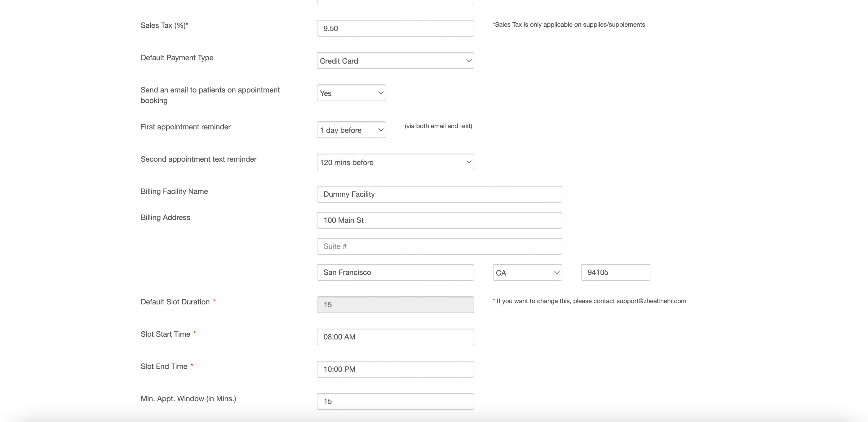868x422 pixels.
Task: Click the Billing Address street field
Action: [439, 220]
